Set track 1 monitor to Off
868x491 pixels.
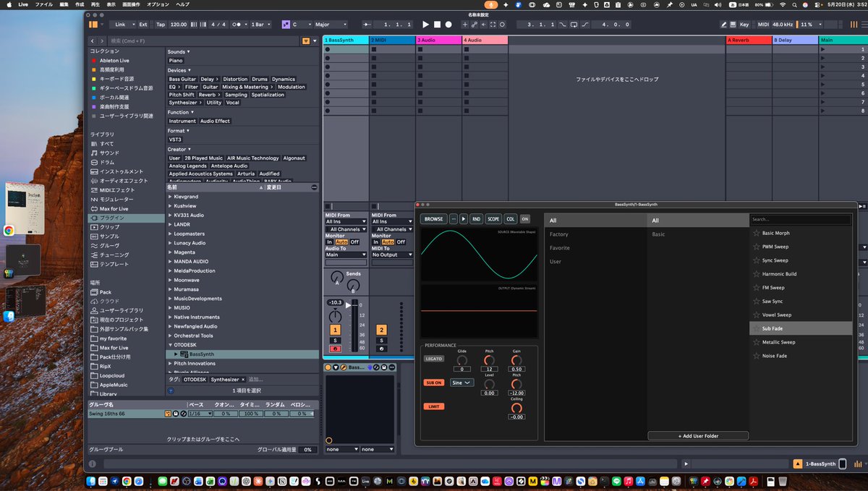[354, 242]
